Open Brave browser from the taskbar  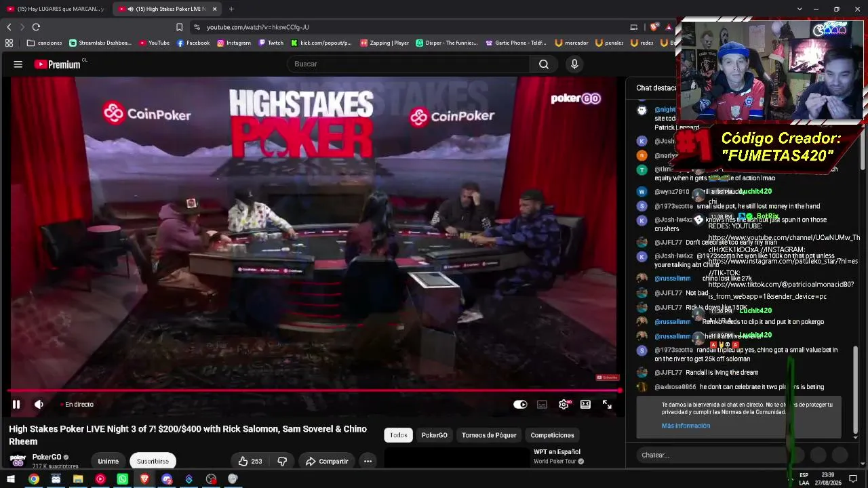pos(144,479)
